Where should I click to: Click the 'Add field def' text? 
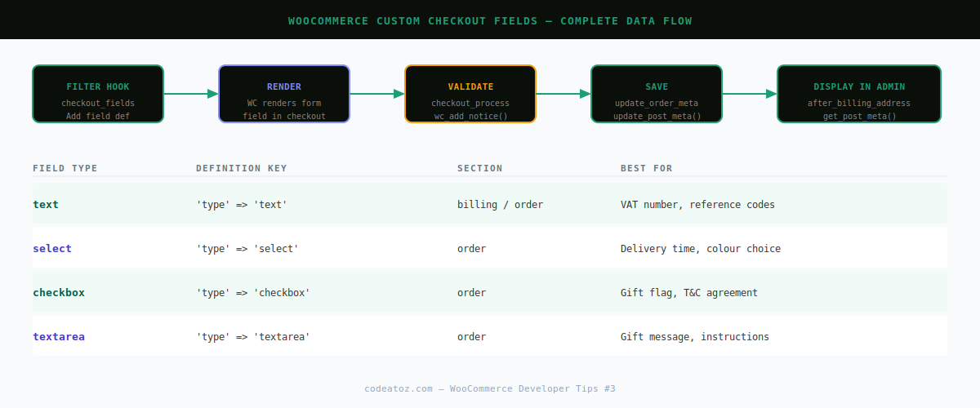point(98,116)
